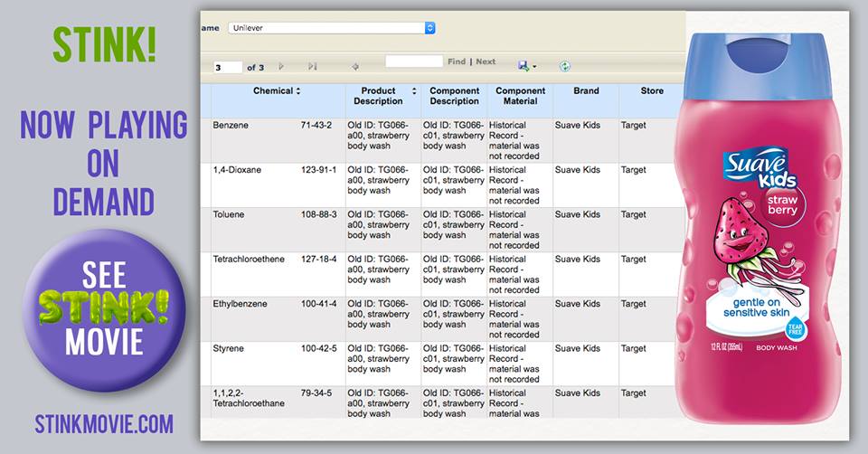
Task: Click CAS number 100-41-4
Action: click(x=318, y=304)
